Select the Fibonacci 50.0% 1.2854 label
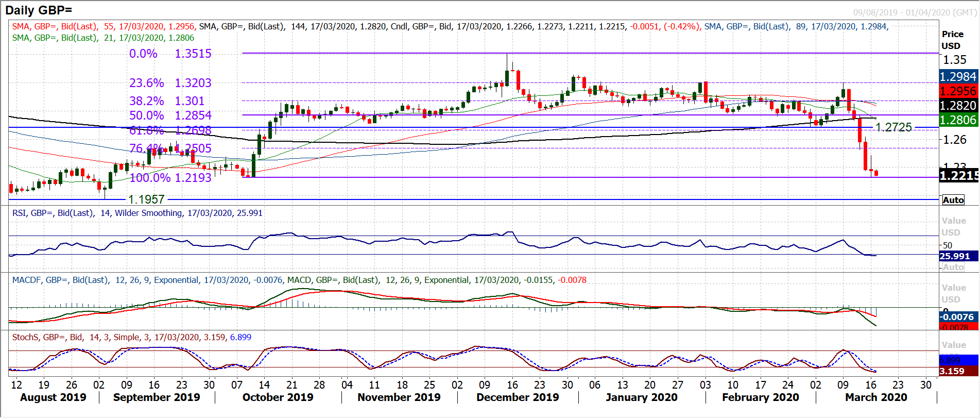Viewport: 980px width, 418px height. (x=170, y=115)
